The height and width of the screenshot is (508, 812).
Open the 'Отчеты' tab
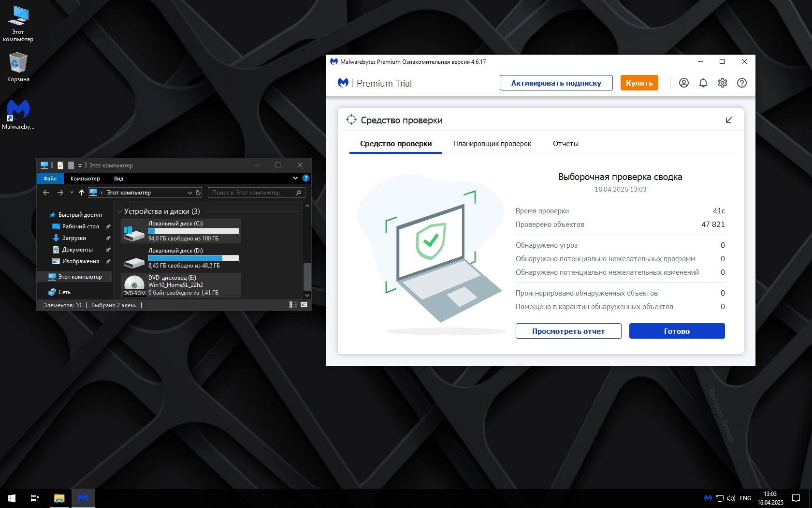565,144
